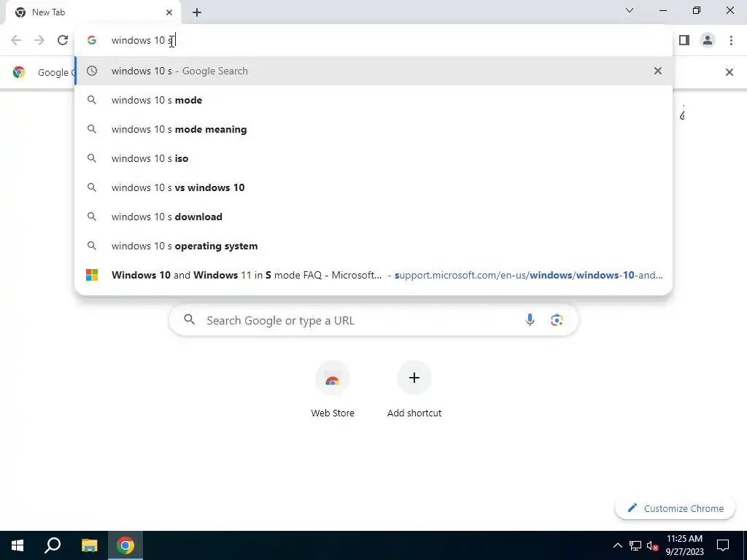Open the profile avatar menu
This screenshot has height=560, width=747.
click(x=708, y=40)
